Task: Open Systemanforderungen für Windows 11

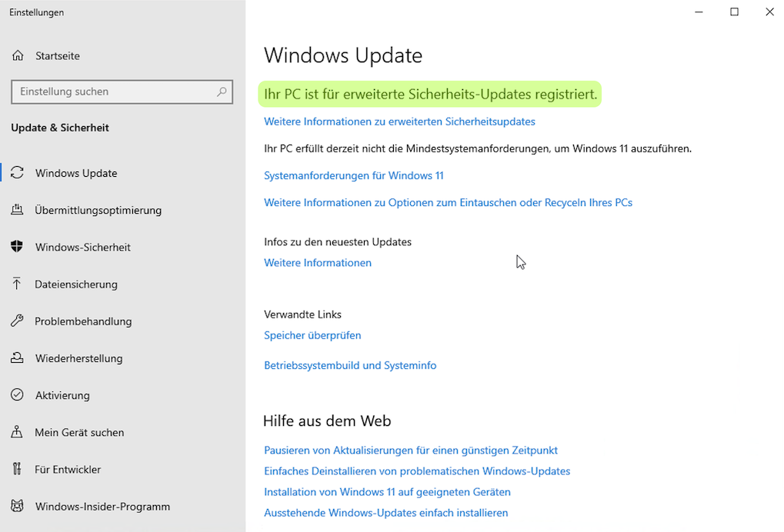Action: point(353,175)
